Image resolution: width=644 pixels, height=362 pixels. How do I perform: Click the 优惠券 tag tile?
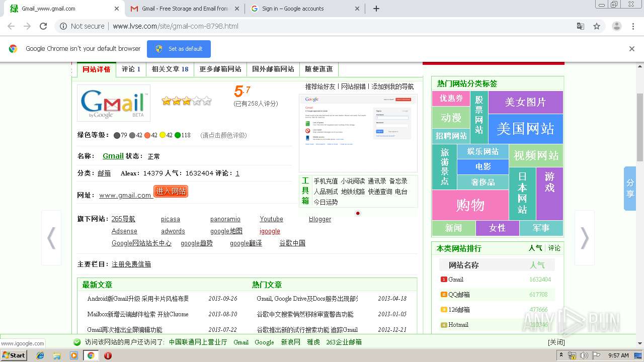point(451,99)
